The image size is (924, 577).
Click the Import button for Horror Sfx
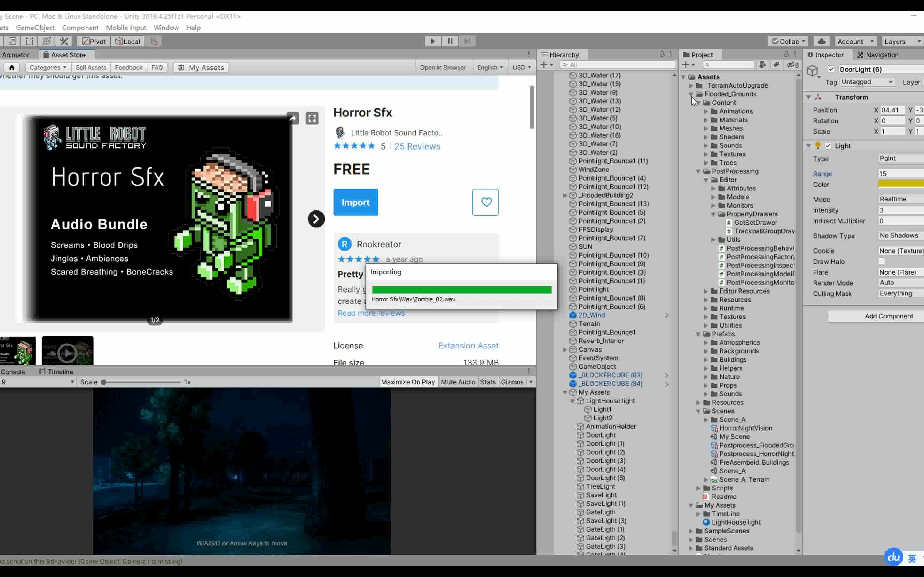(x=355, y=202)
